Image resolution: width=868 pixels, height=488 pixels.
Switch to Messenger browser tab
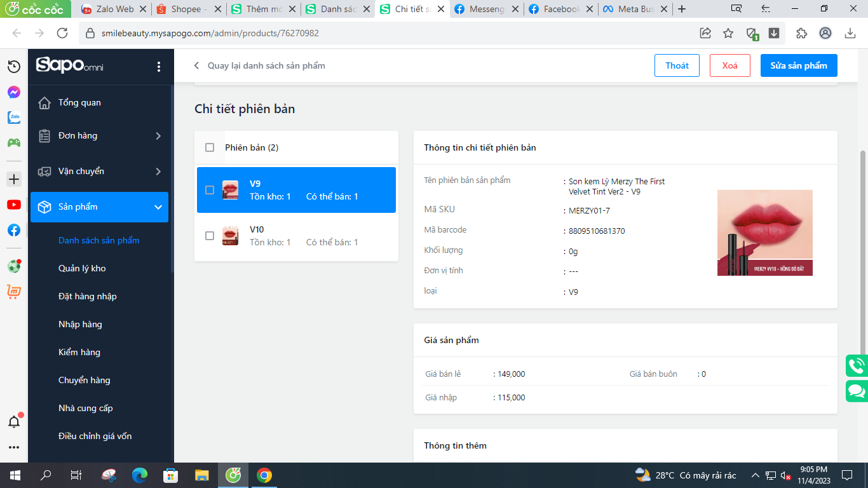coord(486,9)
